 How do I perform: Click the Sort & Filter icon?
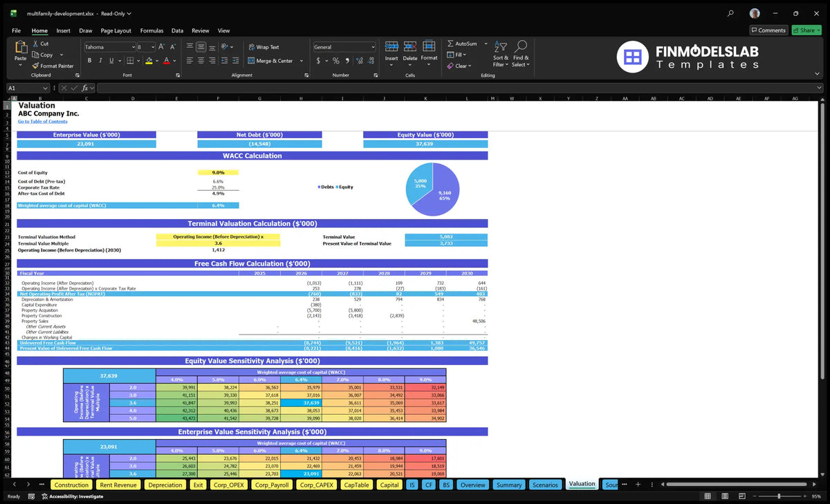(x=501, y=46)
